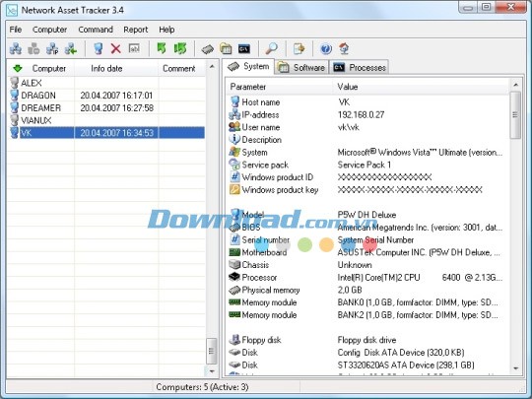Click the scan by IP range icon
The height and width of the screenshot is (399, 532).
pos(52,49)
